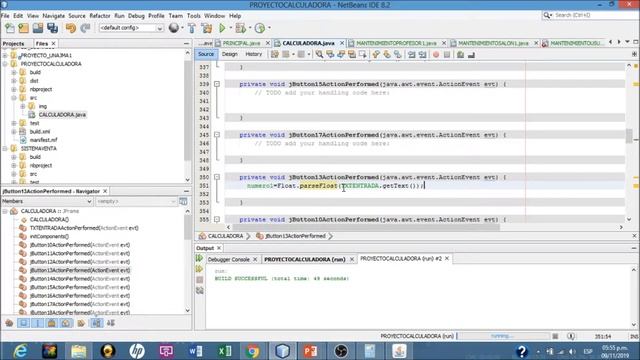Click the Build Project hammer icon

point(192,28)
